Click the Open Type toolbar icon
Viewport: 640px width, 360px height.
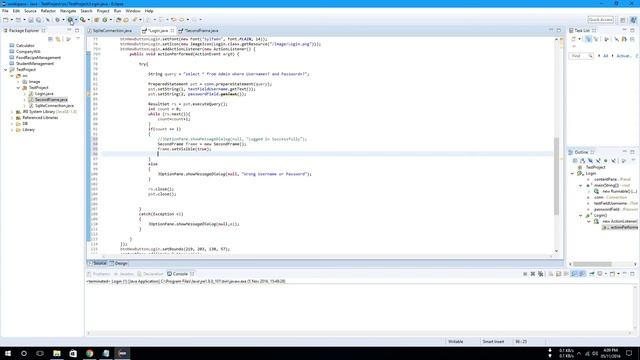(118, 20)
